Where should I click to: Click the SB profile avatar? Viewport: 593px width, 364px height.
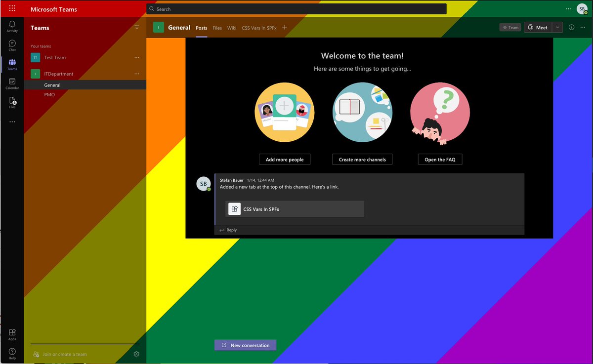pos(582,8)
